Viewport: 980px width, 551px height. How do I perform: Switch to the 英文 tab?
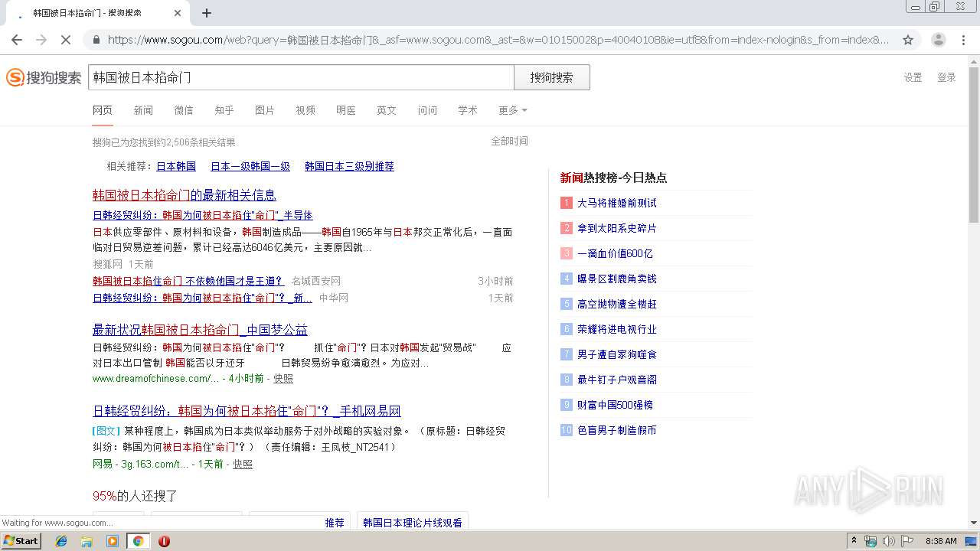click(387, 110)
